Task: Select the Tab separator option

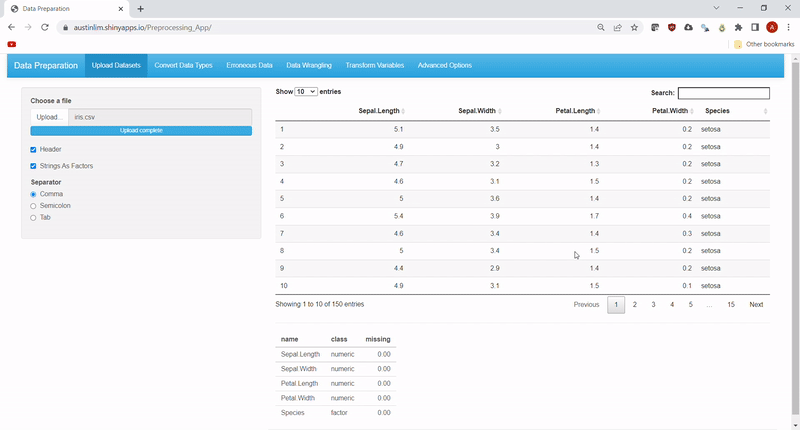Action: (33, 218)
